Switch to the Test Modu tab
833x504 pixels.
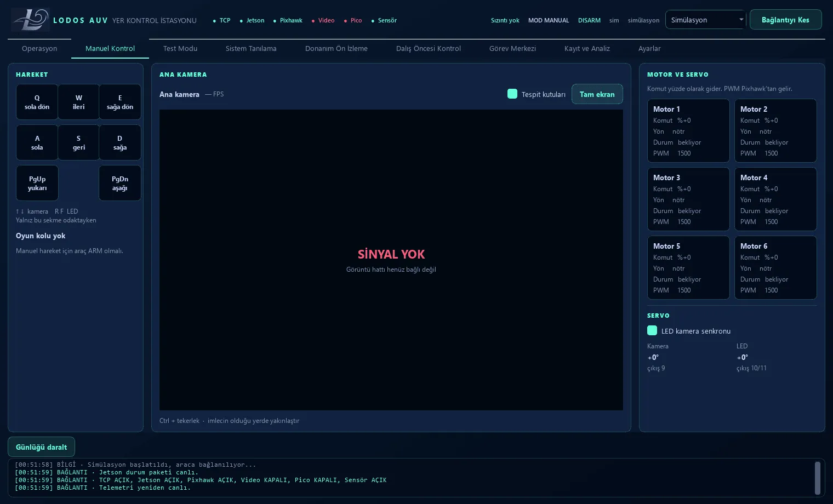click(x=180, y=48)
